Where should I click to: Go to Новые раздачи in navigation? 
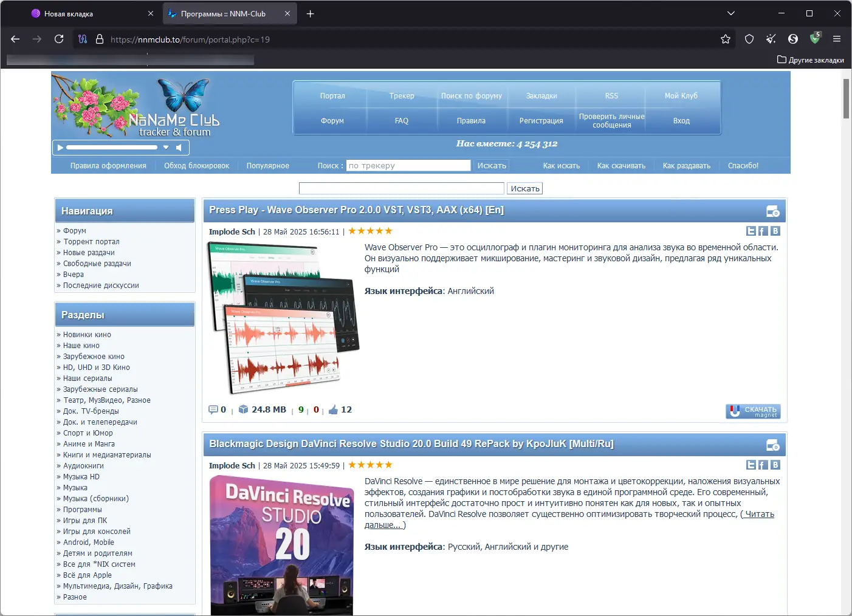pos(89,253)
